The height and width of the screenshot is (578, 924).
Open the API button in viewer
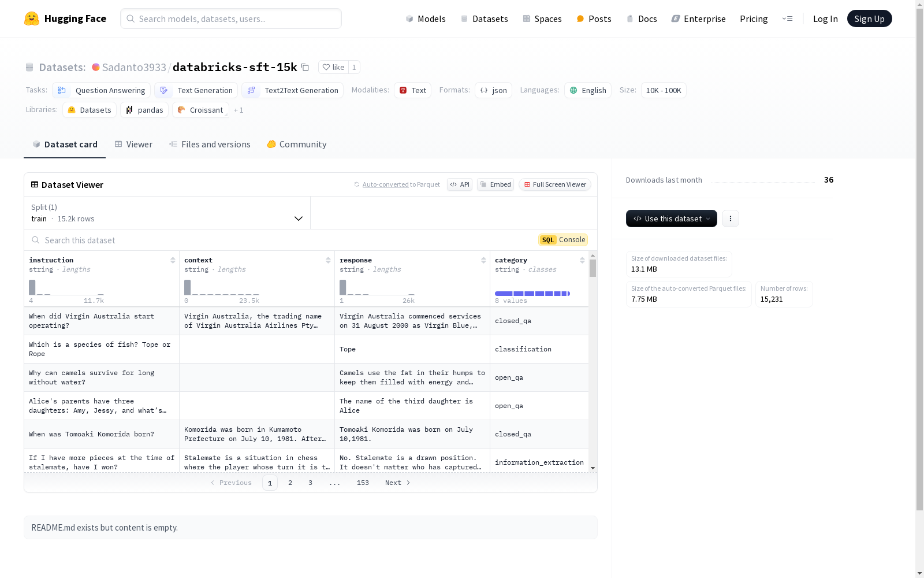tap(460, 184)
